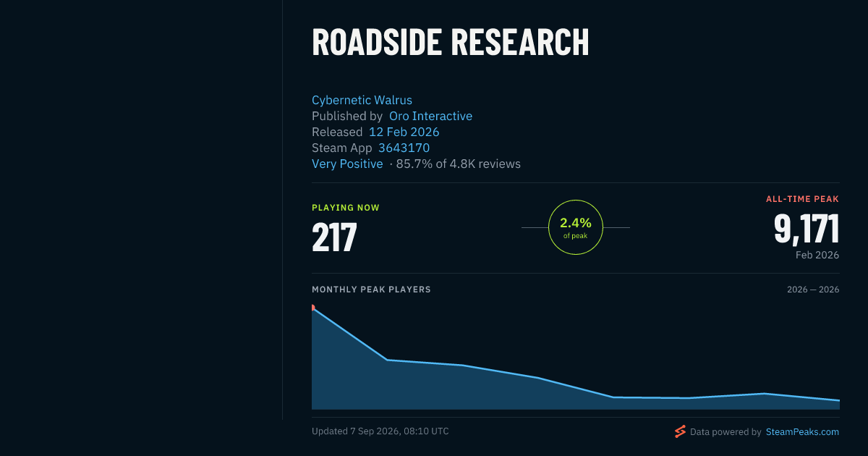Click the red peak marker on chart
The height and width of the screenshot is (456, 868).
coord(312,308)
